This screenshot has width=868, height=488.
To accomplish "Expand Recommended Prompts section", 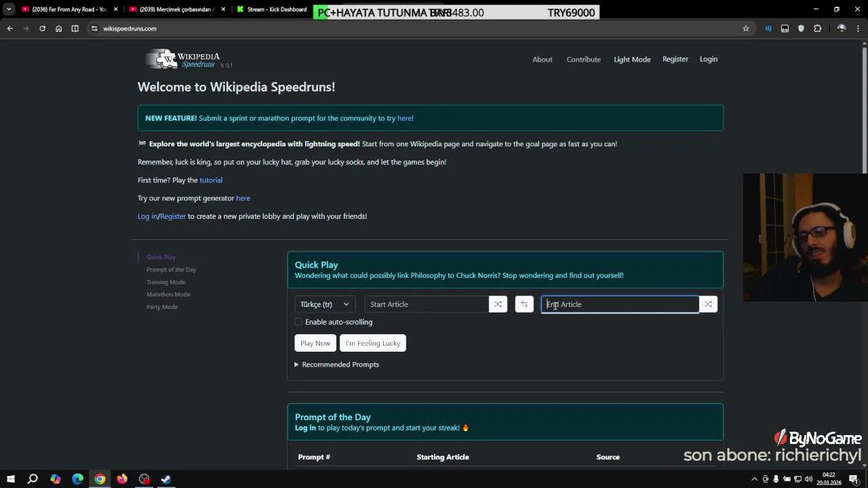I will pos(337,365).
